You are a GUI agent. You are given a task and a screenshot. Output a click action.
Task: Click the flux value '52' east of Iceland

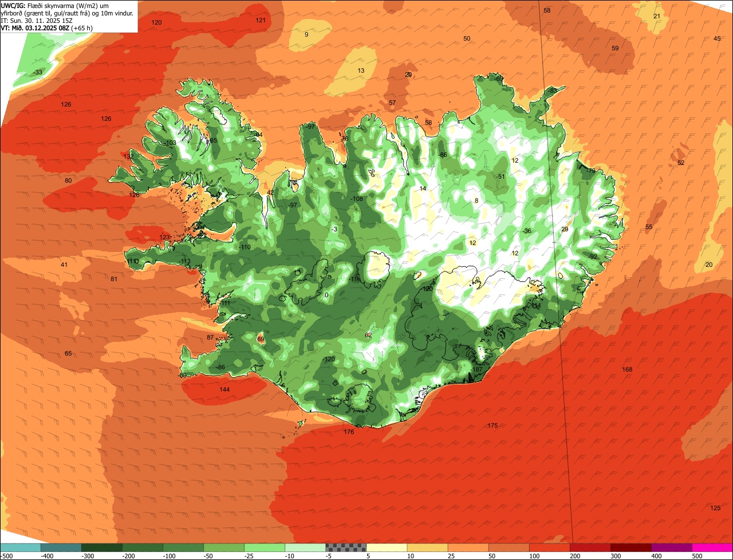(681, 163)
